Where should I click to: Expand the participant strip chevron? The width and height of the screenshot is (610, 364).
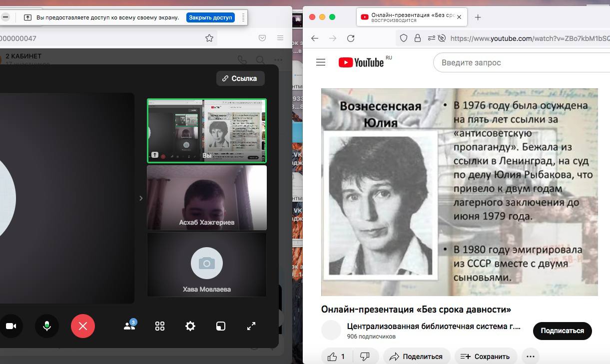141,198
